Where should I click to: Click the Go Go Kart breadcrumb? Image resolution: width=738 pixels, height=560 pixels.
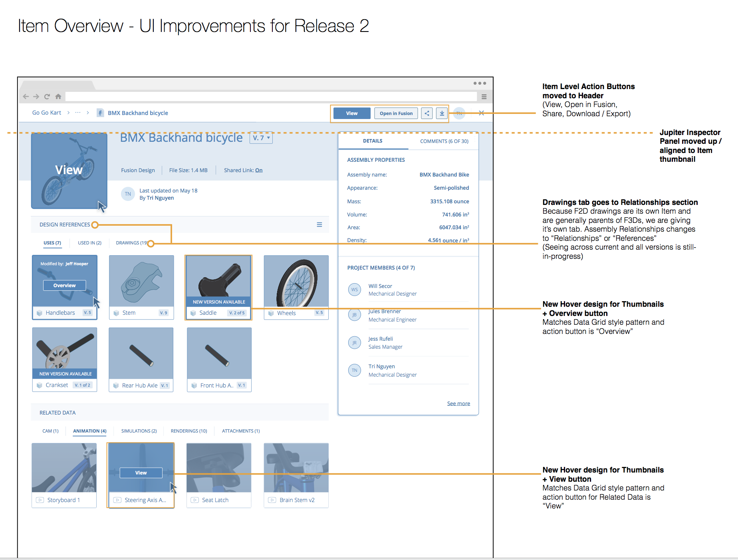(x=47, y=113)
